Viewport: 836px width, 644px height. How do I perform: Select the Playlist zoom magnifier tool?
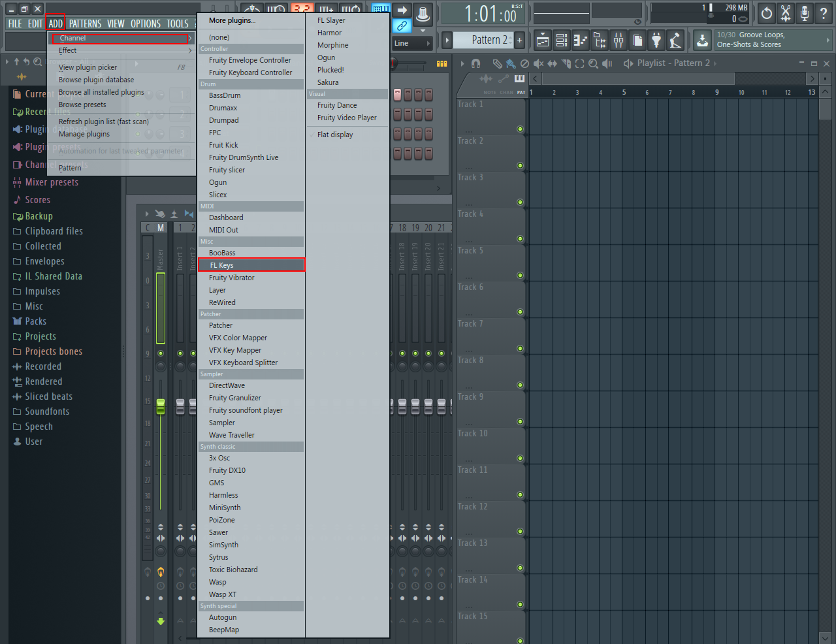coord(593,63)
